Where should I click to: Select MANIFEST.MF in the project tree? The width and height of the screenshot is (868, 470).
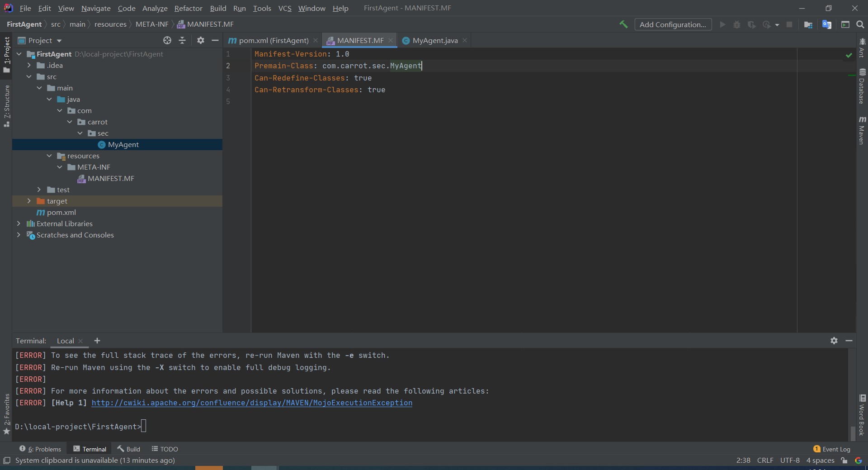pos(111,178)
